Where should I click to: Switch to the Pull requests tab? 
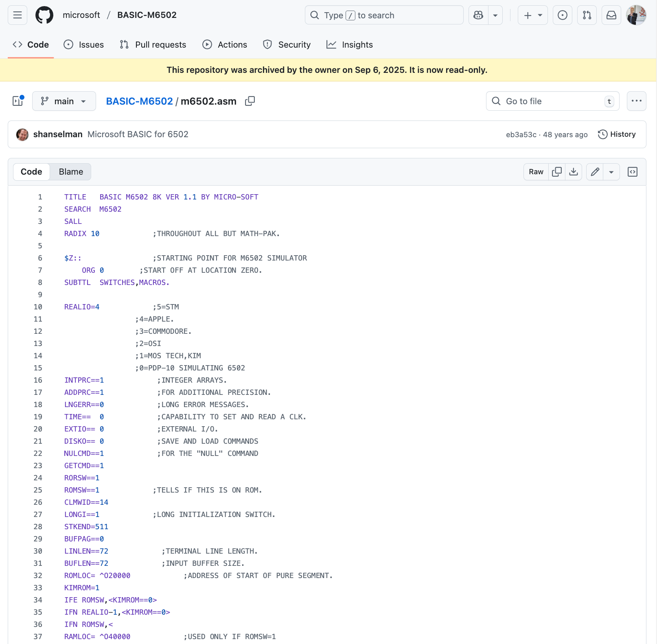153,45
